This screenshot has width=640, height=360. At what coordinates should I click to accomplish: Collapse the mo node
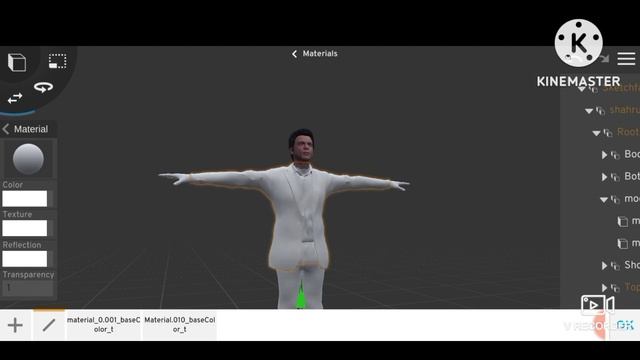[x=604, y=200]
